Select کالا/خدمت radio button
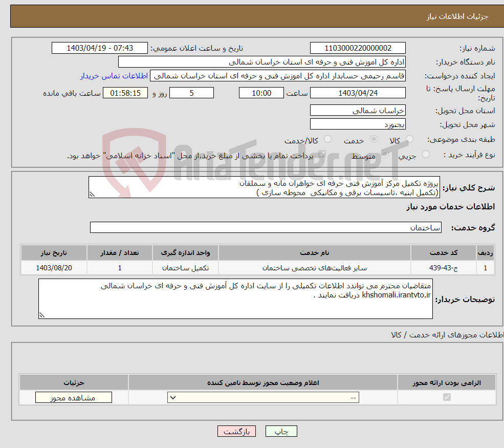 coord(327,139)
